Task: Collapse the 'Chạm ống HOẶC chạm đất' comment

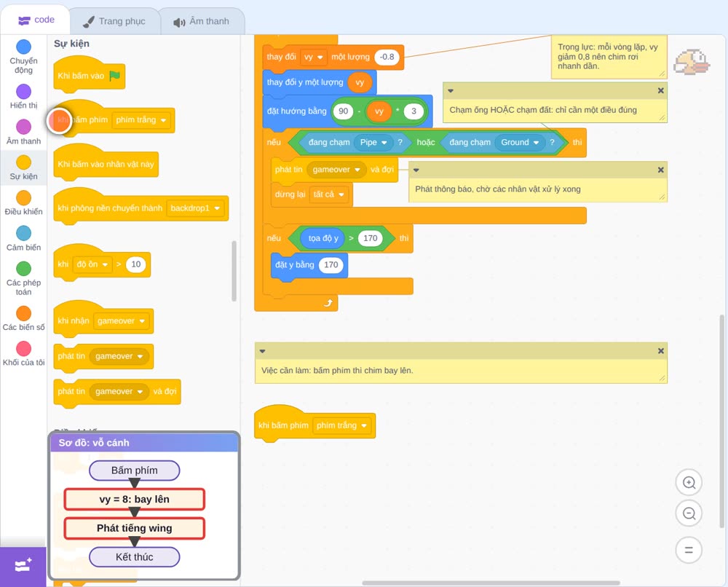Action: click(451, 91)
